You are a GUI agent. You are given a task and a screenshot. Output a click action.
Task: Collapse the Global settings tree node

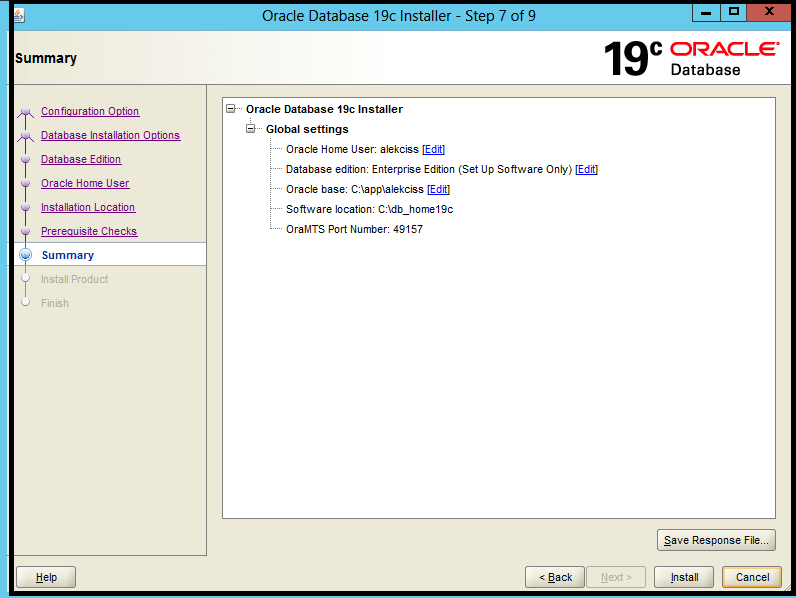(251, 129)
